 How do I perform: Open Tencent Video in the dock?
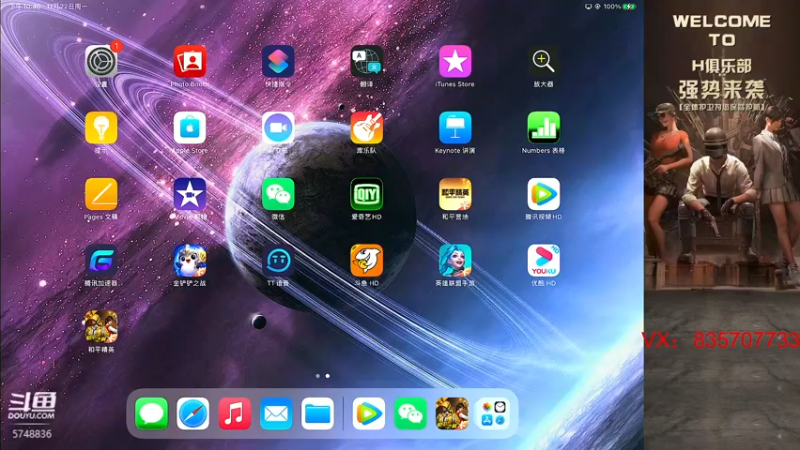369,413
